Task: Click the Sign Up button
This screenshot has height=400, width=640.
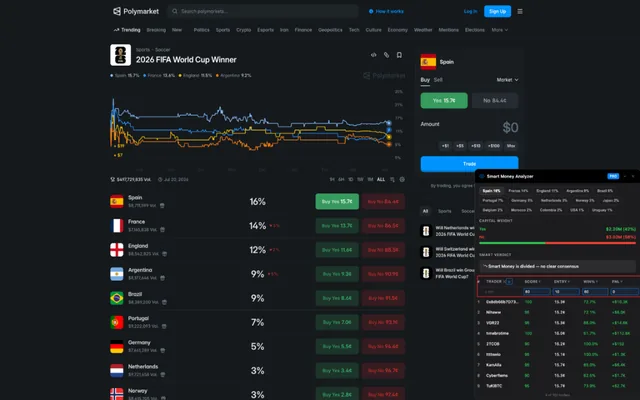Action: pos(497,11)
